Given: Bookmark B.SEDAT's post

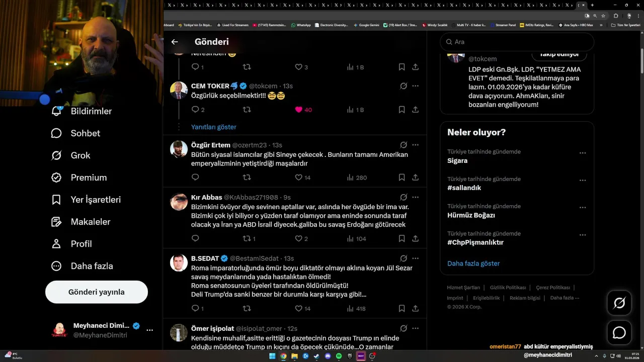Looking at the screenshot, I should [401, 308].
